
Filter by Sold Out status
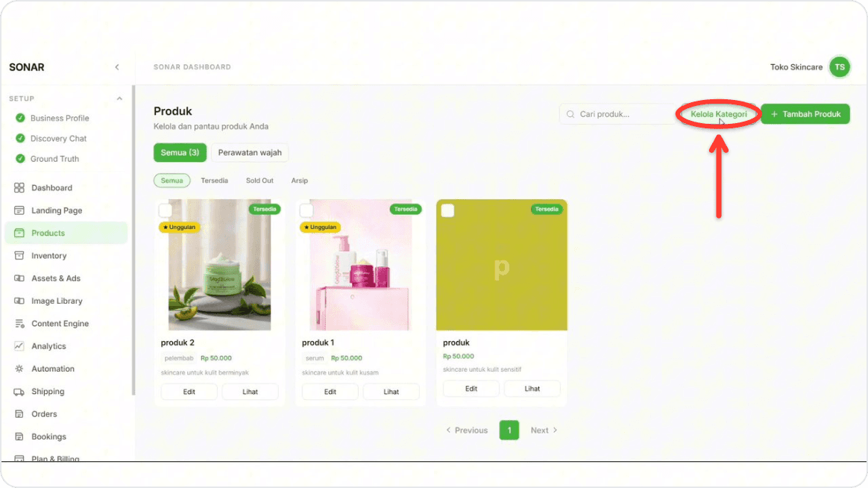point(260,181)
